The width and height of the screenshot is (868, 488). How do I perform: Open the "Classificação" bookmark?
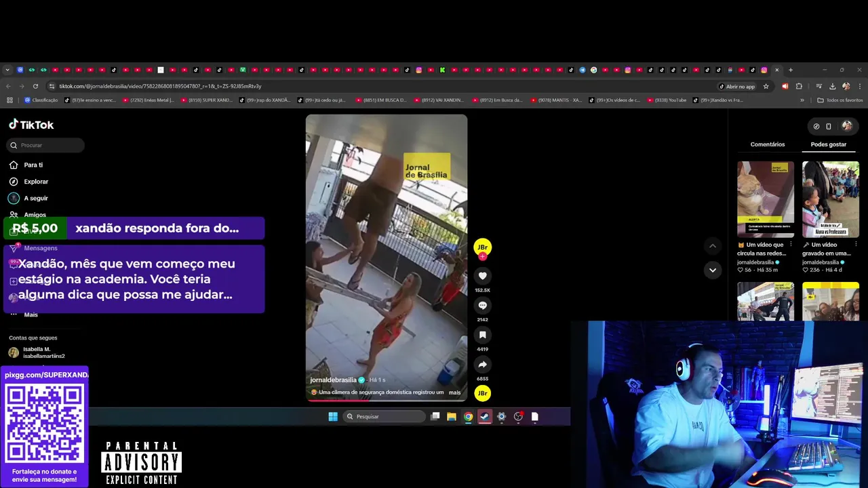click(41, 100)
